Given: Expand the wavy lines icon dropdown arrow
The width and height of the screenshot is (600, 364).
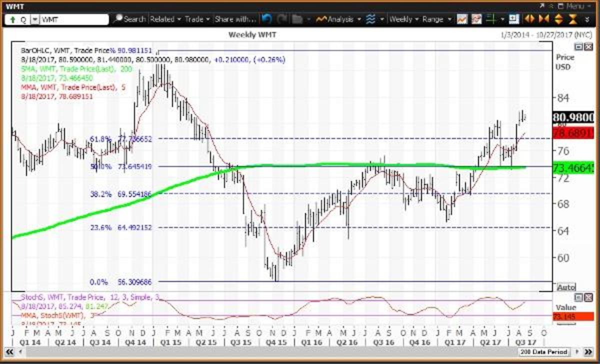Looking at the screenshot, I should [x=382, y=19].
